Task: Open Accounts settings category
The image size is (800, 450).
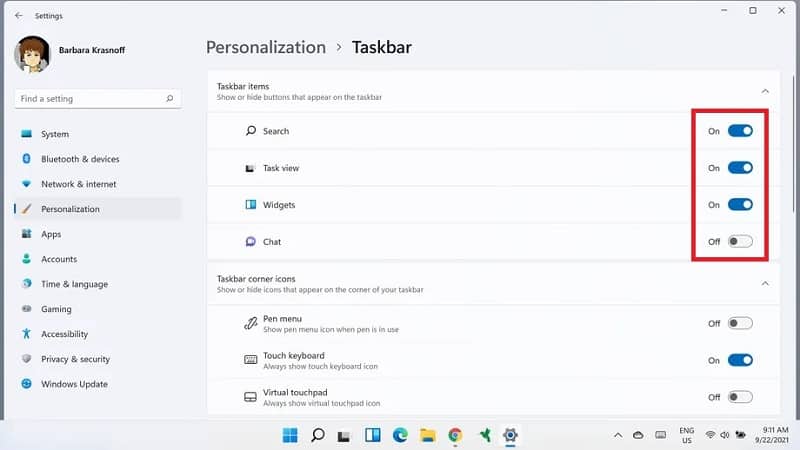Action: coord(98,259)
